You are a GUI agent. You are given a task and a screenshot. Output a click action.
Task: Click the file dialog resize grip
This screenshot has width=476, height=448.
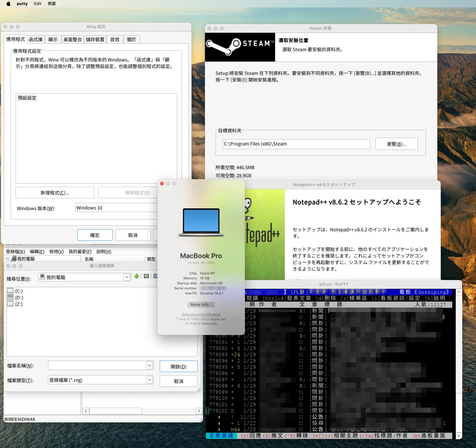tap(199, 390)
